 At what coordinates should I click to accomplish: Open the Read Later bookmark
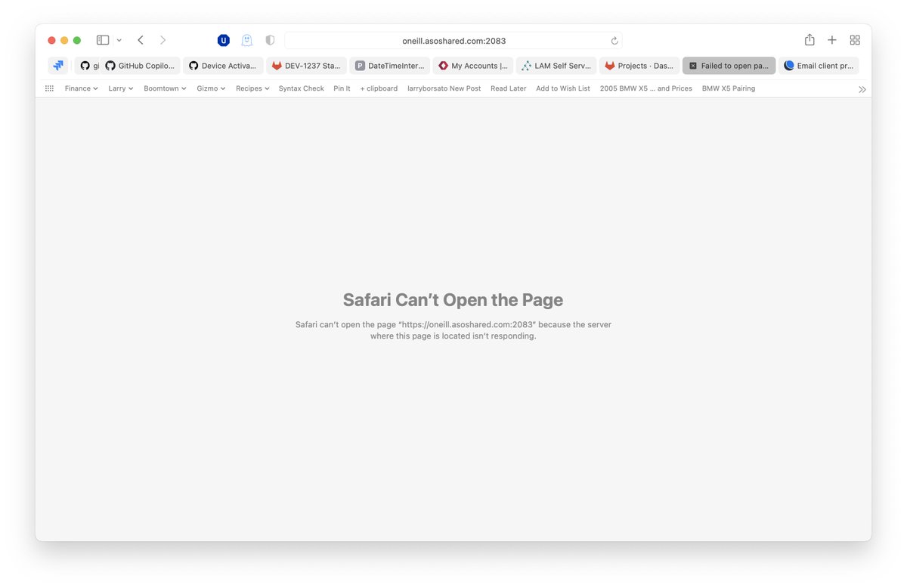(508, 88)
